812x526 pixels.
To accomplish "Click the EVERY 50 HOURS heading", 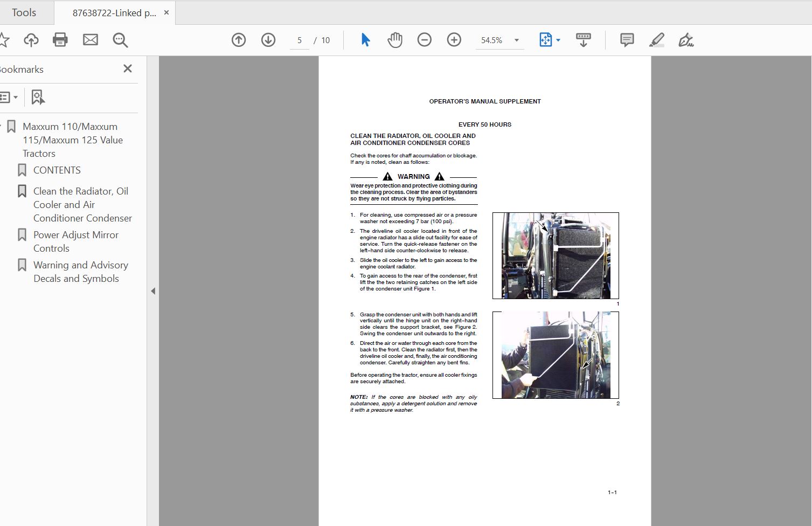I will point(485,124).
